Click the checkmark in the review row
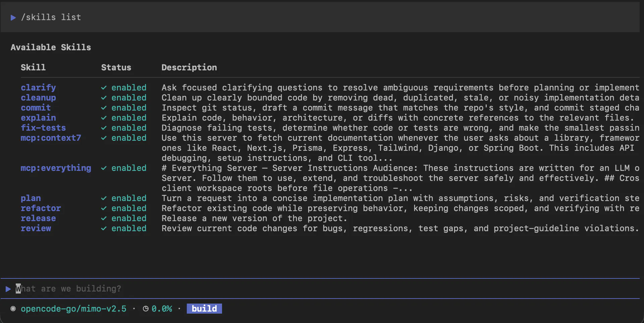644x323 pixels. pos(104,229)
